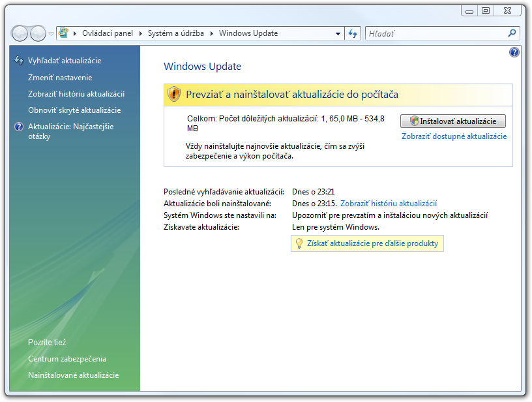The width and height of the screenshot is (532, 402).
Task: Open Centrum zabezpečenia
Action: (x=67, y=359)
